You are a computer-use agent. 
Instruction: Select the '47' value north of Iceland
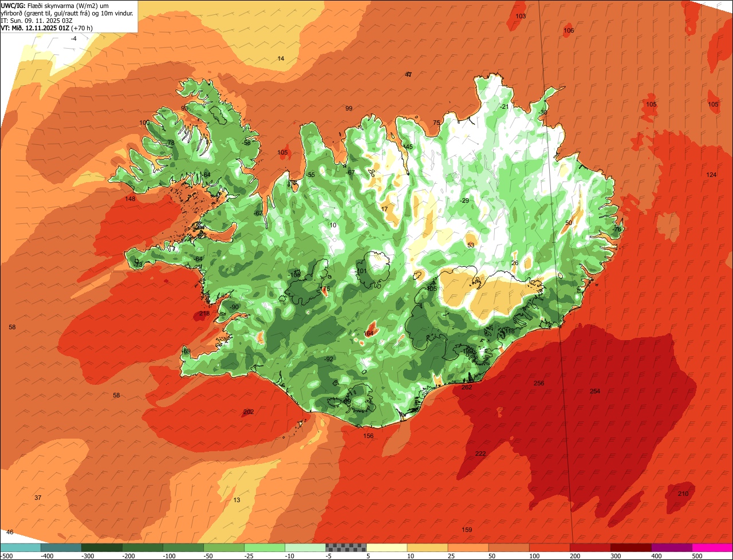408,74
